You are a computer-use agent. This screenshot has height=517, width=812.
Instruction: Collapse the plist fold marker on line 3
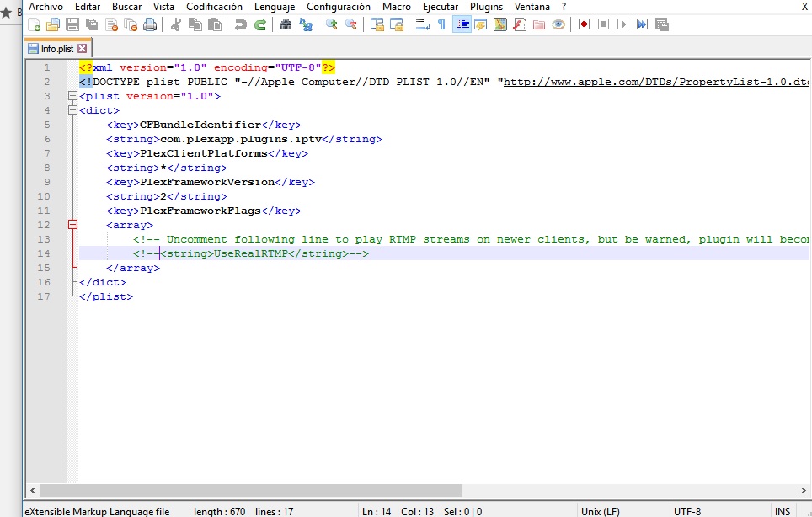72,96
